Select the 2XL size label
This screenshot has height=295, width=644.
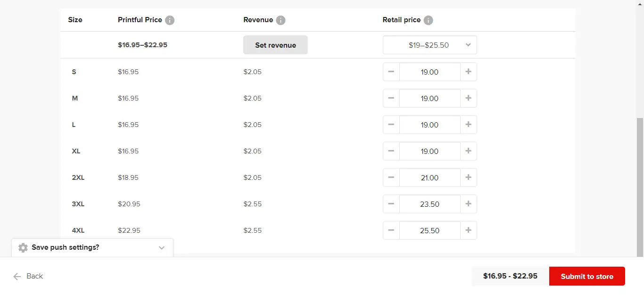(78, 177)
